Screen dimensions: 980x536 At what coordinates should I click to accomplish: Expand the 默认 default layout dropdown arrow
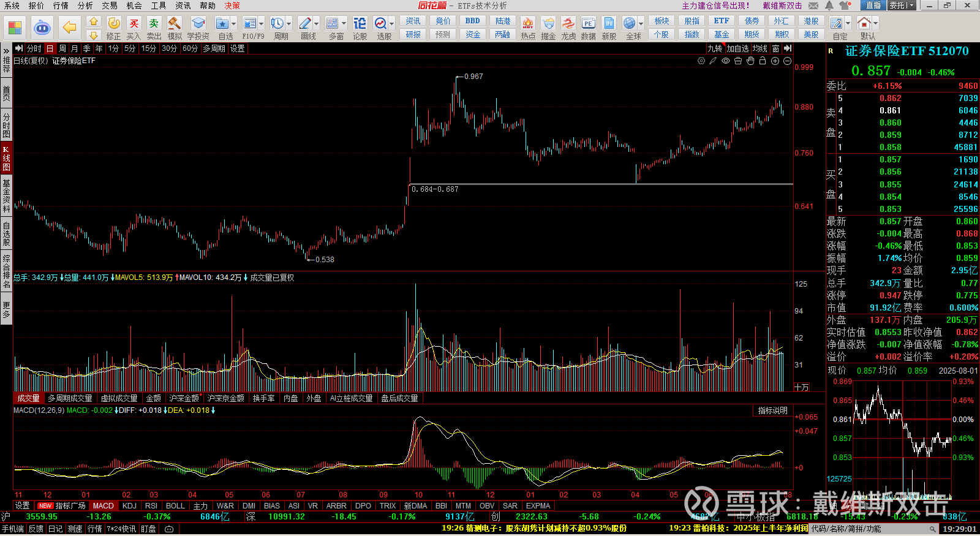click(875, 24)
